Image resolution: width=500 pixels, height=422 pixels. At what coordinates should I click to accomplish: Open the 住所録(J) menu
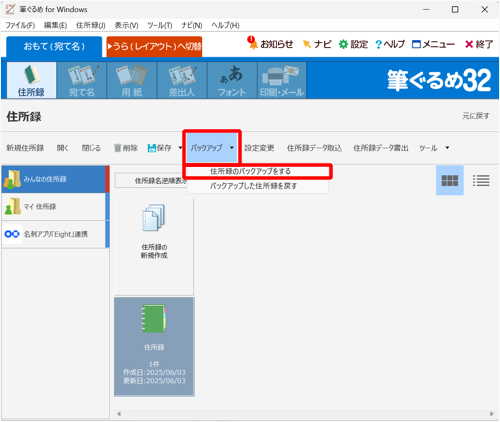[91, 25]
